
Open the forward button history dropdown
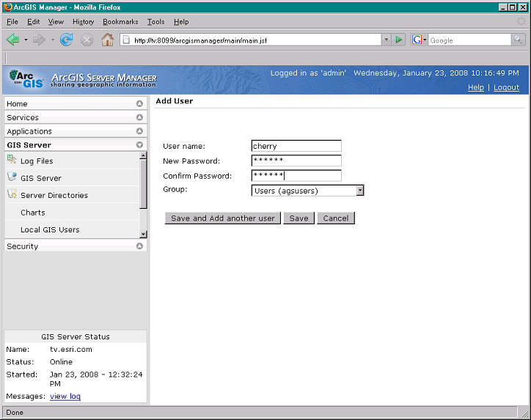[53, 40]
